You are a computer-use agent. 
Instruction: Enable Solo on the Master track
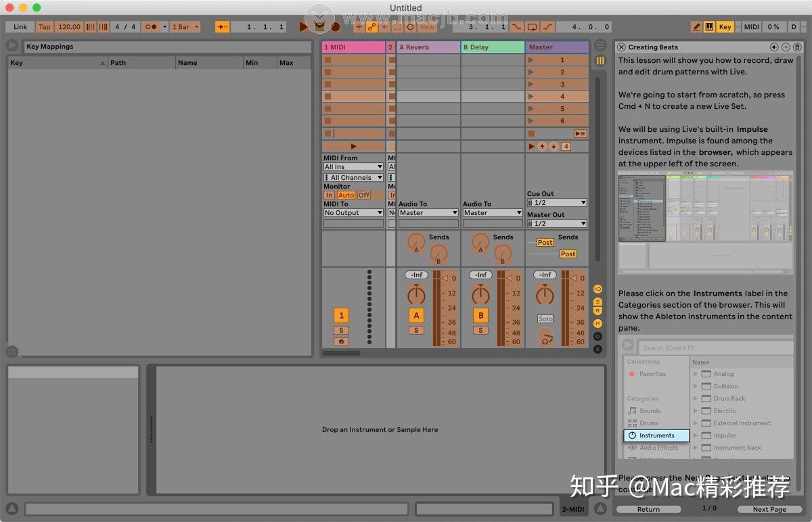point(544,318)
